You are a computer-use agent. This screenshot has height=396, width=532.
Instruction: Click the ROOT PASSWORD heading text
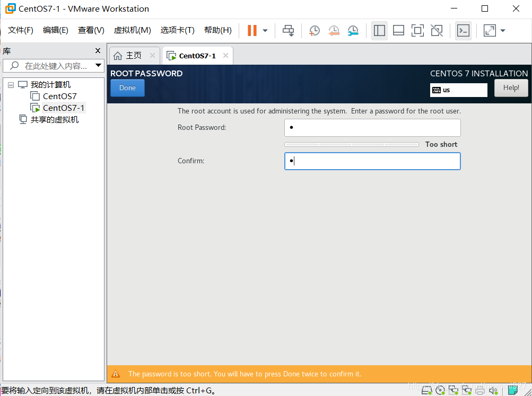tap(146, 73)
